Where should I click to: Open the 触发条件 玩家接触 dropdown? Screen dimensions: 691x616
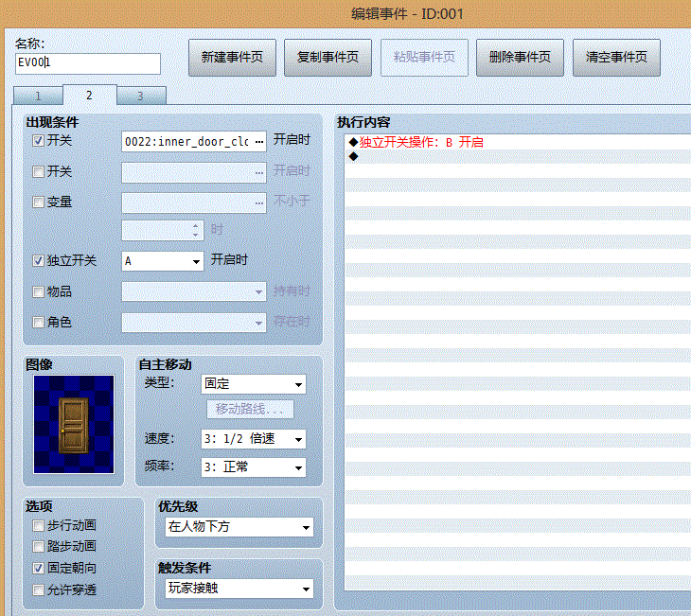click(x=239, y=589)
